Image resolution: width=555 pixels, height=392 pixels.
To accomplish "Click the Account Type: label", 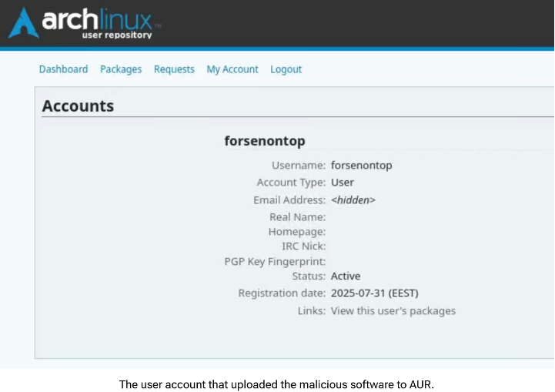I will pyautogui.click(x=291, y=183).
